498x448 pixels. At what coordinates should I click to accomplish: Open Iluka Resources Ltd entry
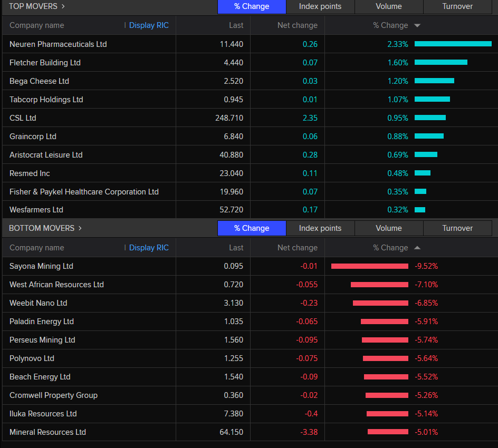[x=43, y=414]
